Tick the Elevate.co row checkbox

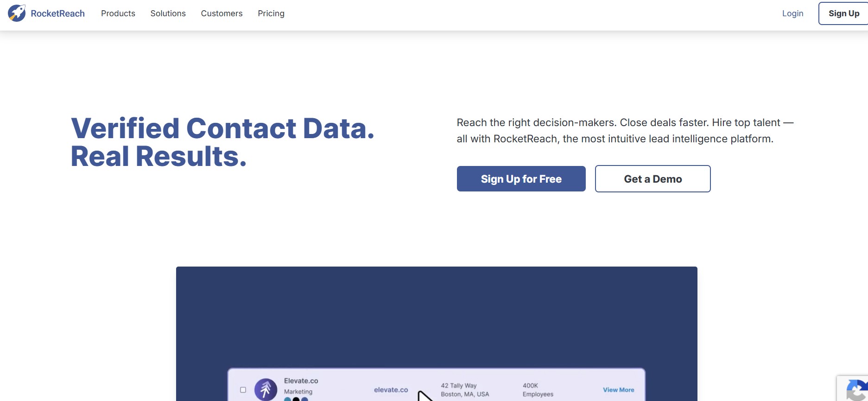click(243, 390)
